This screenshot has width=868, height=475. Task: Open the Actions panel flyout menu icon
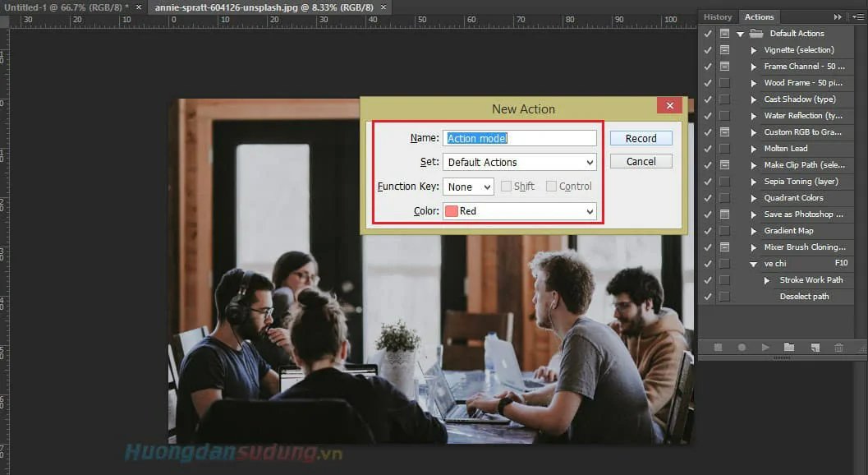(859, 16)
